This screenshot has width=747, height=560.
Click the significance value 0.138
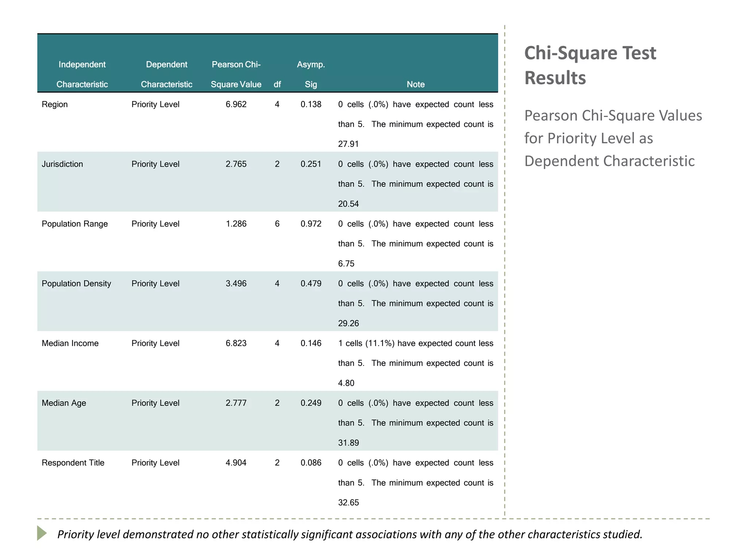311,105
